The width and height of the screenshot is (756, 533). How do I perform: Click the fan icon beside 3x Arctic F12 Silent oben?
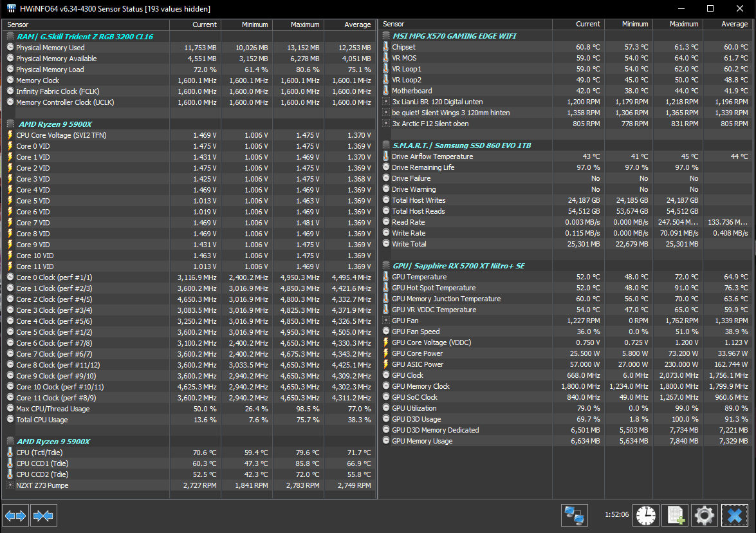click(385, 124)
